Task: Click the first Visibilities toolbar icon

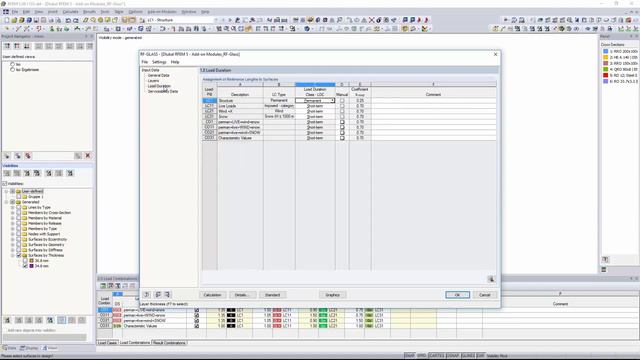Action: 7,173
